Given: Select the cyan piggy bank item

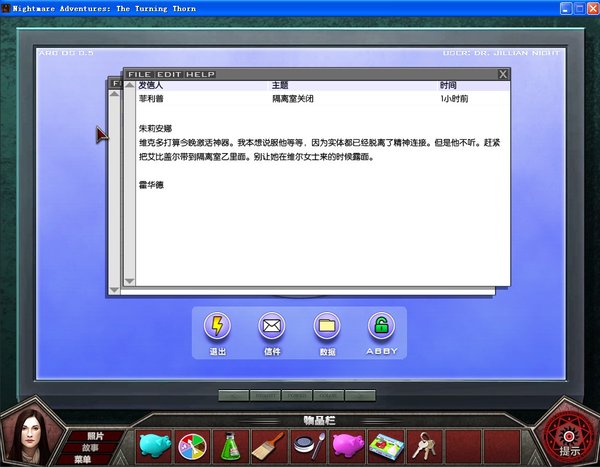Looking at the screenshot, I should tap(154, 445).
